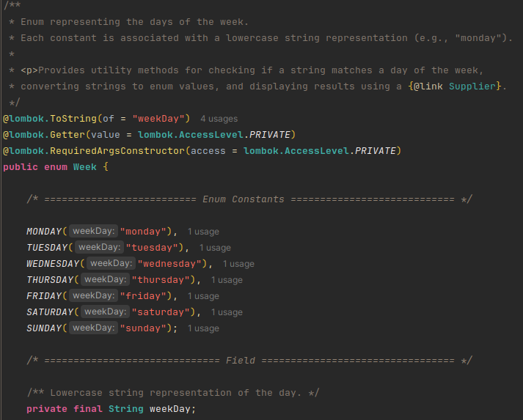
Task: Click the Week enum name in declaration
Action: click(x=84, y=167)
